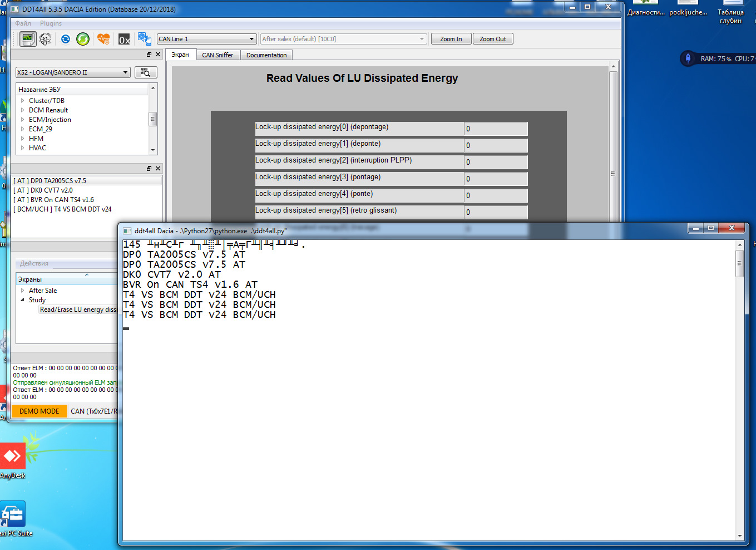
Task: Click the gear with hand pointer icon
Action: 145,39
